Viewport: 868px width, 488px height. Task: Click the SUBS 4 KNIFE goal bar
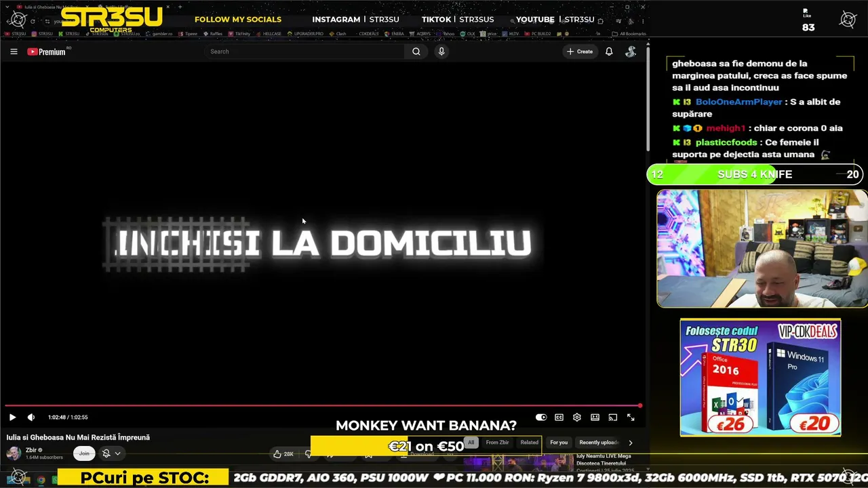click(x=755, y=174)
